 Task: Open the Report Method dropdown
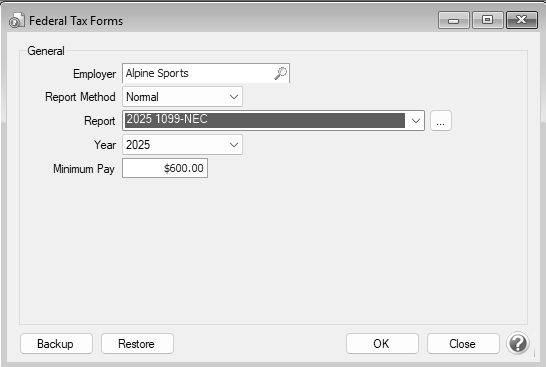pos(182,97)
